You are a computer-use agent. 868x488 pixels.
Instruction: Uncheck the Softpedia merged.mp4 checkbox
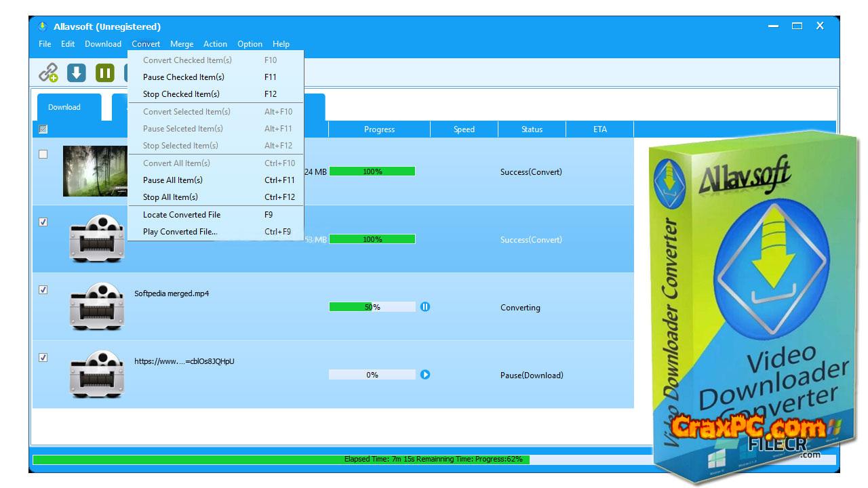(x=43, y=289)
